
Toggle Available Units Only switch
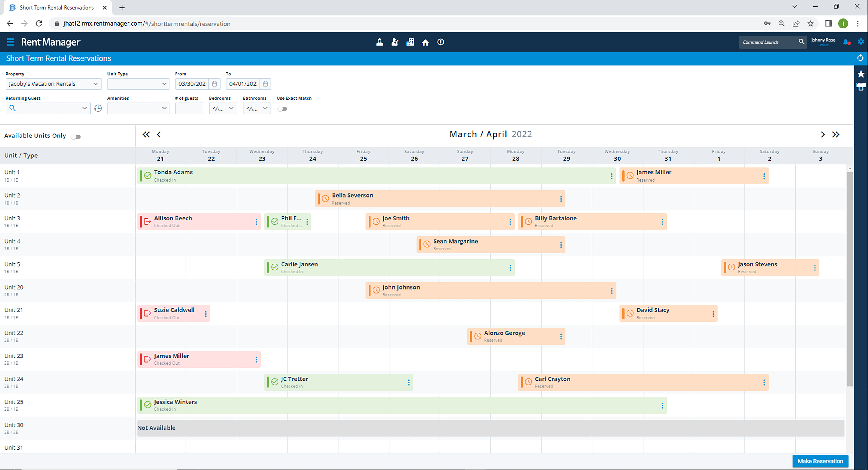[x=76, y=137]
